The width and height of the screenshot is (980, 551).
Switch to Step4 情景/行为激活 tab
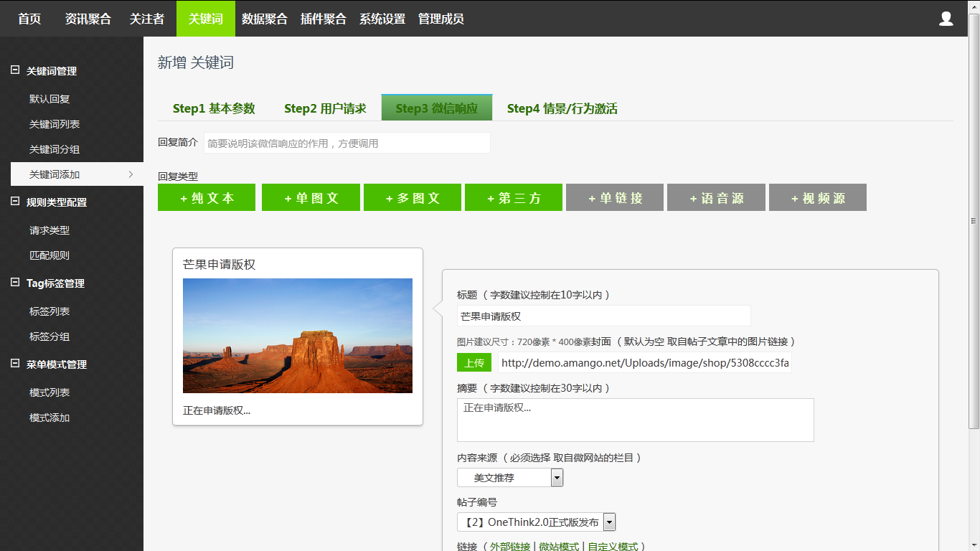point(562,108)
